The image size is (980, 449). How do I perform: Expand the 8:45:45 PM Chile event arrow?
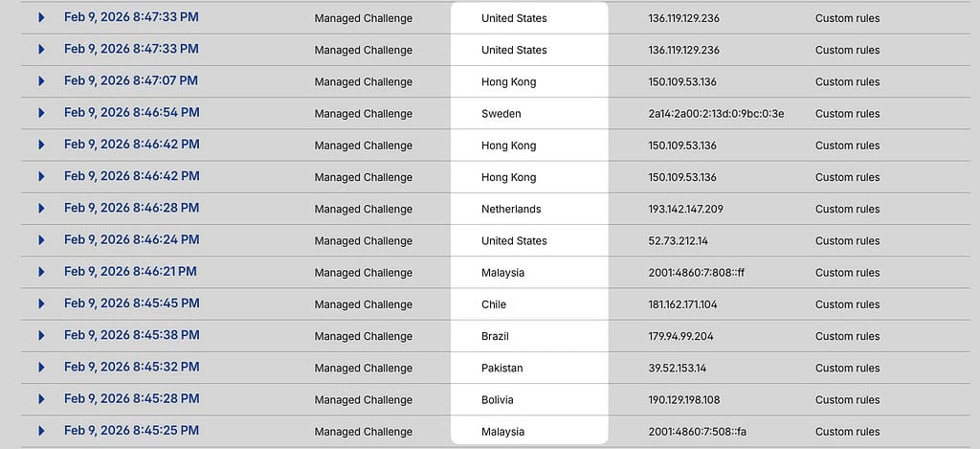(x=41, y=303)
